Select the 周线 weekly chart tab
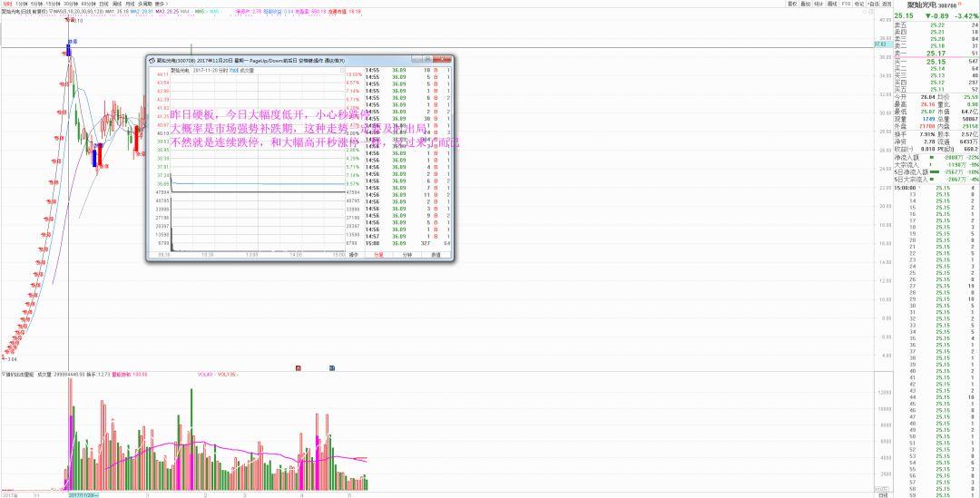Viewport: 980px width, 498px height. point(117,4)
